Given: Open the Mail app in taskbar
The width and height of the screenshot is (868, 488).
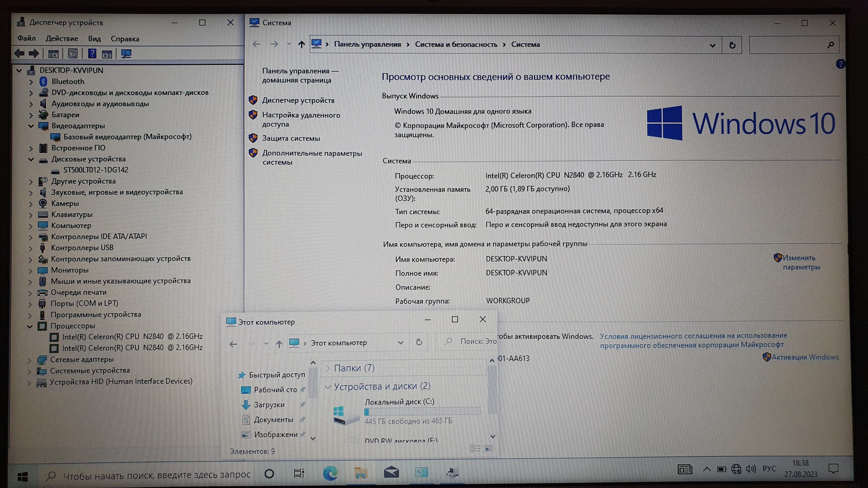Looking at the screenshot, I should [391, 472].
